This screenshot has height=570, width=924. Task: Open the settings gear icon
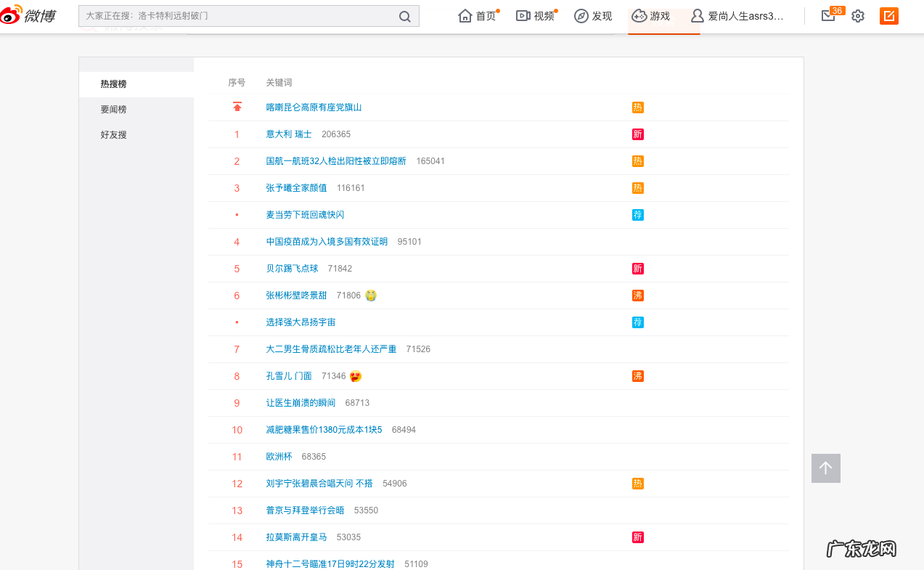(x=858, y=16)
